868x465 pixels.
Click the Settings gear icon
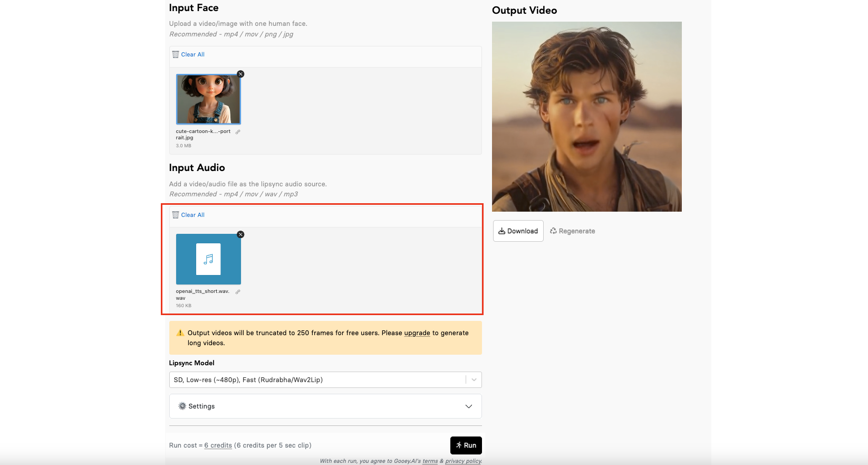pyautogui.click(x=182, y=406)
